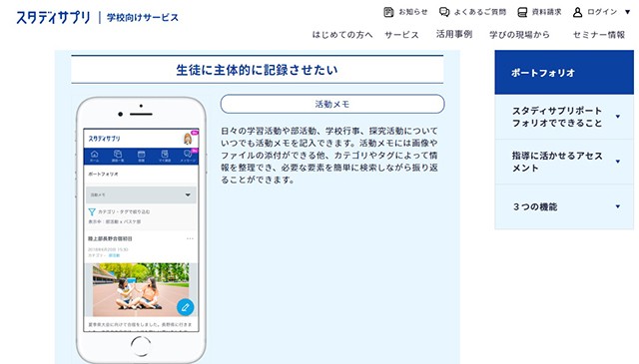Open the 活動メモ dropdown in phone mockup
639x364 pixels.
[141, 195]
